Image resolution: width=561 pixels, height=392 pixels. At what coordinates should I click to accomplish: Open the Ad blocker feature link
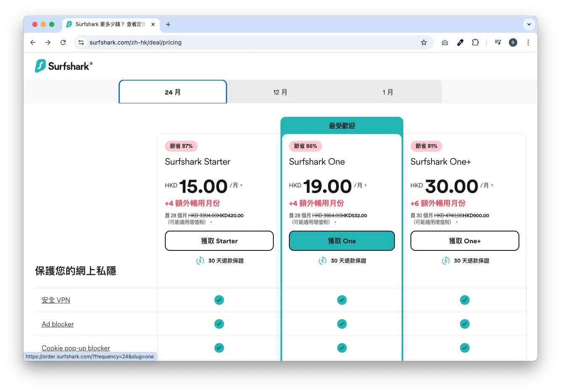[x=58, y=324]
